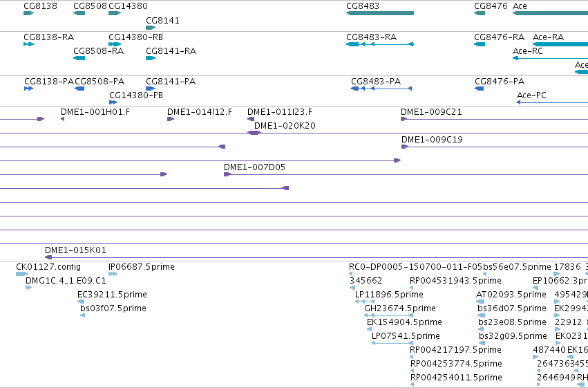Click the light-blue CK01127.contig feature glyph
Screen dimensions: 588x388
click(x=22, y=274)
